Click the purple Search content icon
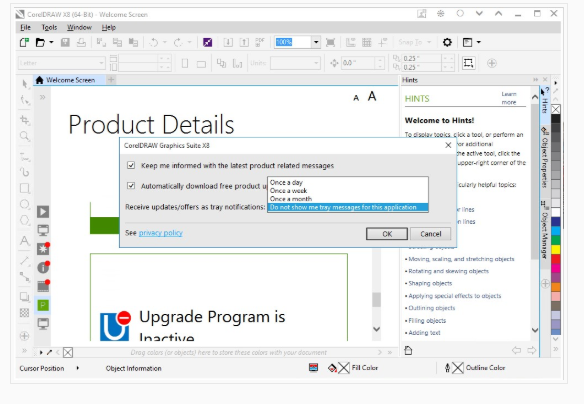The image size is (584, 404). (207, 42)
